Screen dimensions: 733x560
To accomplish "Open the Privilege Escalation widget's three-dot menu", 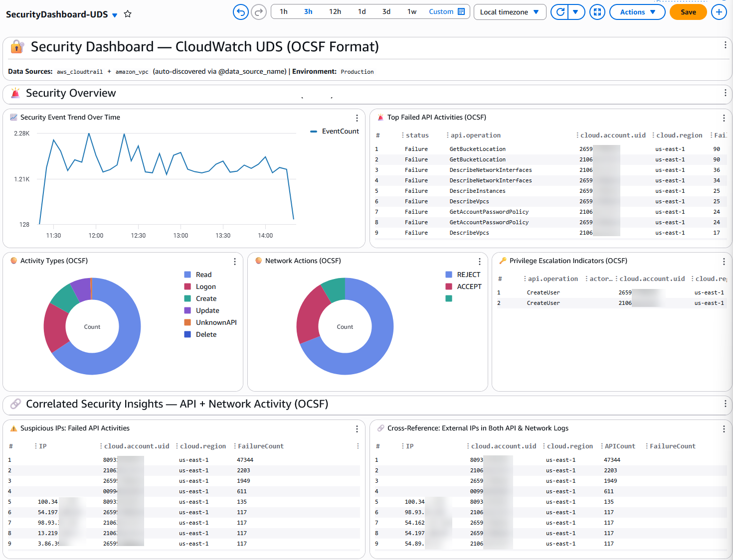I will pos(724,261).
